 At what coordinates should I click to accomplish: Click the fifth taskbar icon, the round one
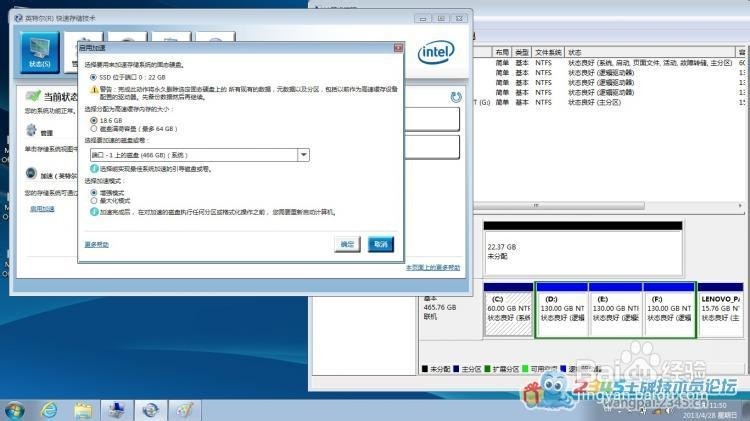pos(151,410)
